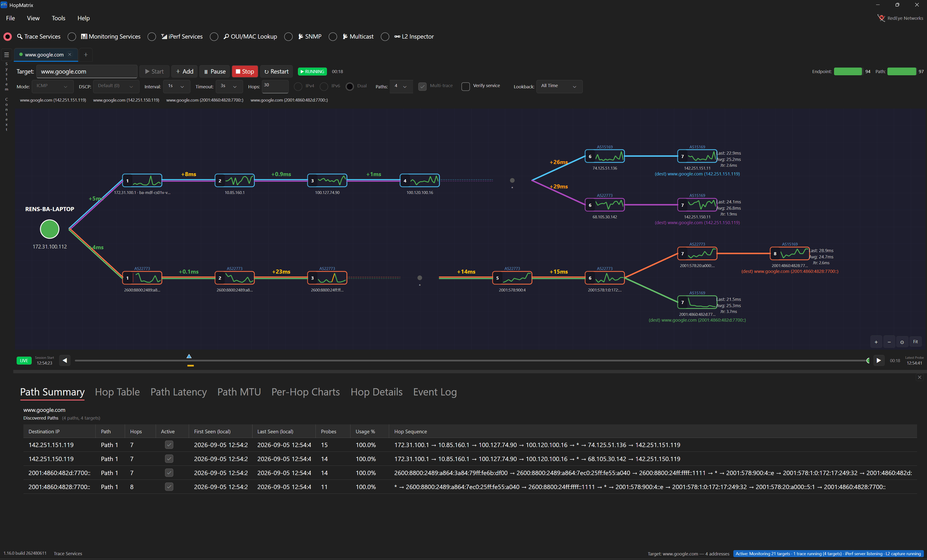
Task: Click the hop 4 node 100.120.100.16
Action: [419, 181]
